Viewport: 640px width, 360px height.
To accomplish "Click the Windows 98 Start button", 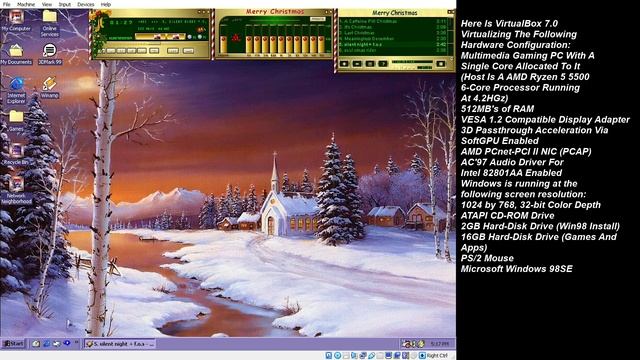I will click(x=13, y=344).
